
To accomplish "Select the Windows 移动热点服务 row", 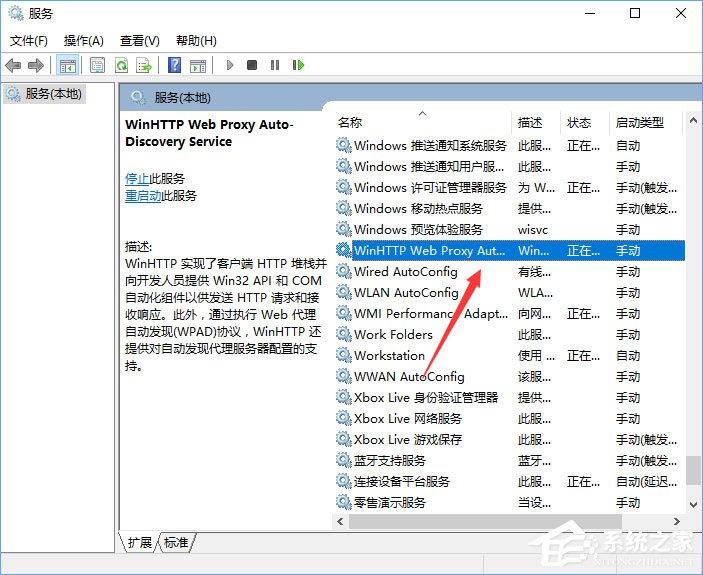I will (x=510, y=208).
